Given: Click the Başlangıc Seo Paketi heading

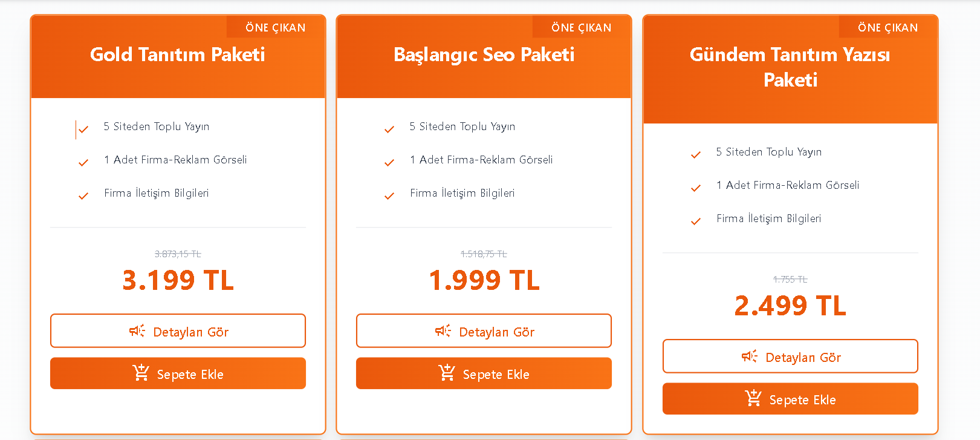Looking at the screenshot, I should (484, 54).
